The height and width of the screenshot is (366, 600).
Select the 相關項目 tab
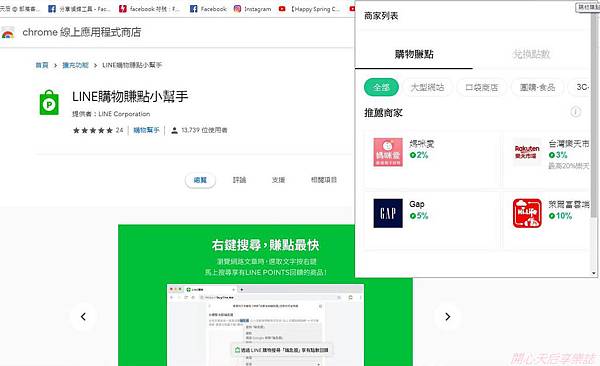[x=324, y=180]
